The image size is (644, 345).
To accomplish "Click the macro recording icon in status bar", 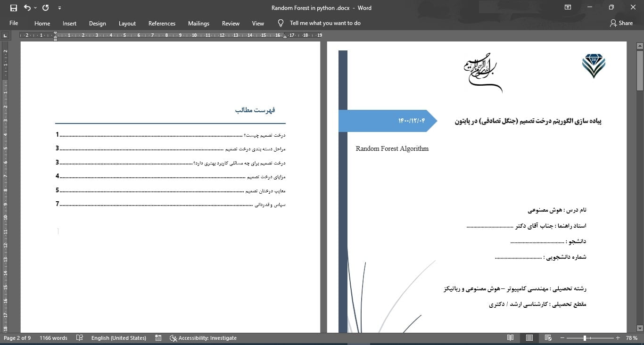I will point(158,338).
